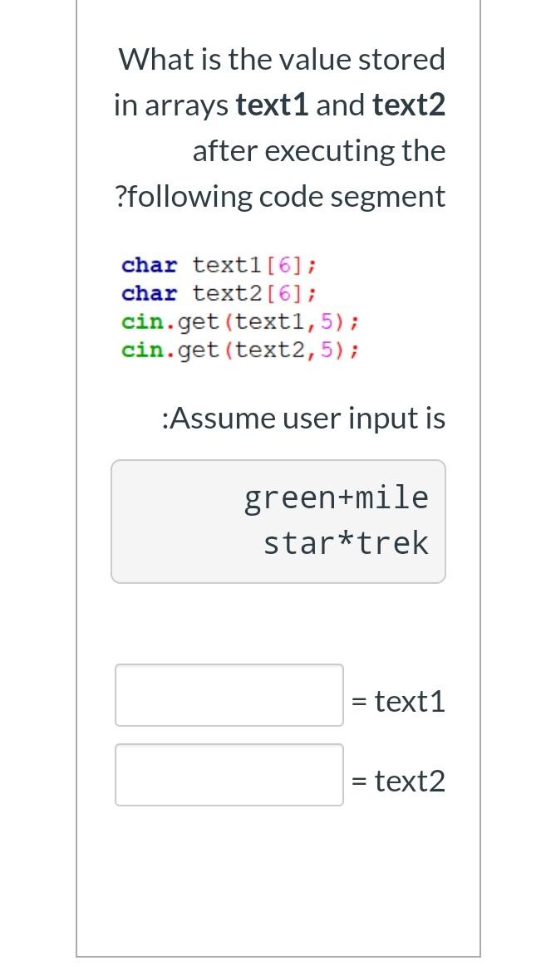
Task: Click the char keyword in the second code line
Action: [149, 293]
